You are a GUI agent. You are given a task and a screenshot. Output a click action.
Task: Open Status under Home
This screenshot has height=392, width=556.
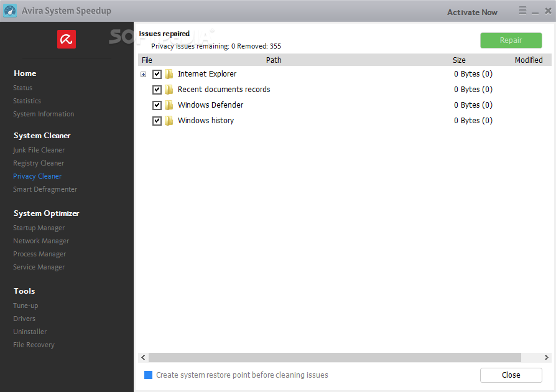pyautogui.click(x=22, y=88)
